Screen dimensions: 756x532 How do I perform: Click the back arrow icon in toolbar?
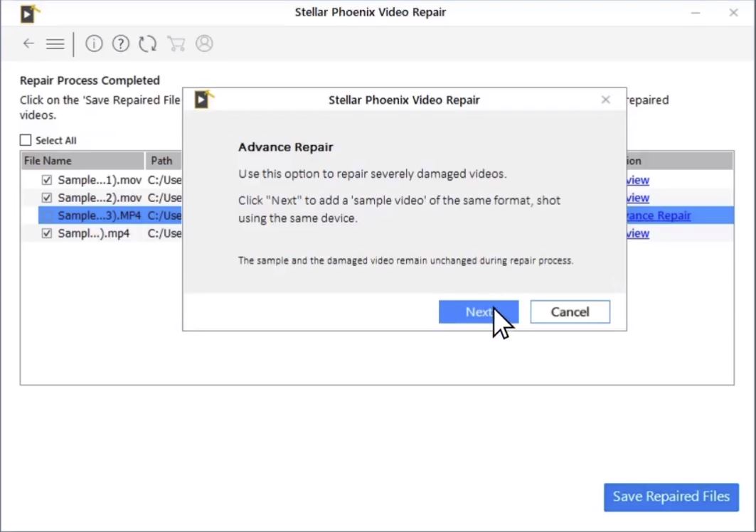coord(28,44)
